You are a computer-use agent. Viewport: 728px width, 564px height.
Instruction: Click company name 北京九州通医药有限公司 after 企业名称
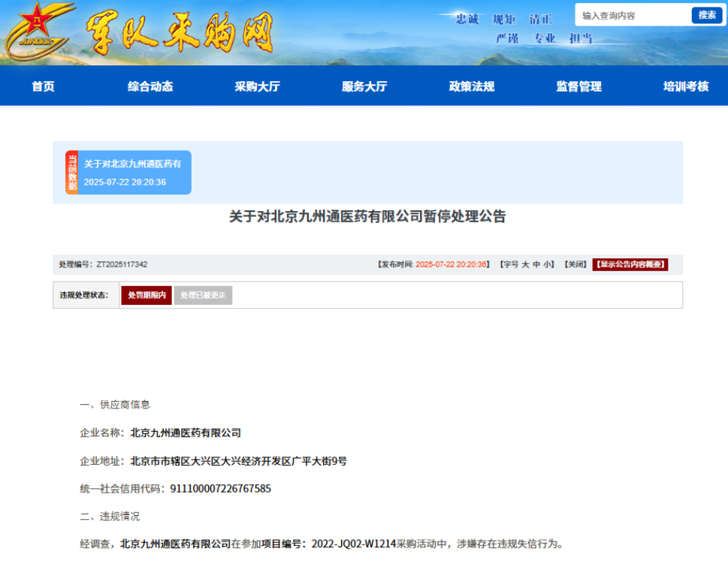(186, 433)
